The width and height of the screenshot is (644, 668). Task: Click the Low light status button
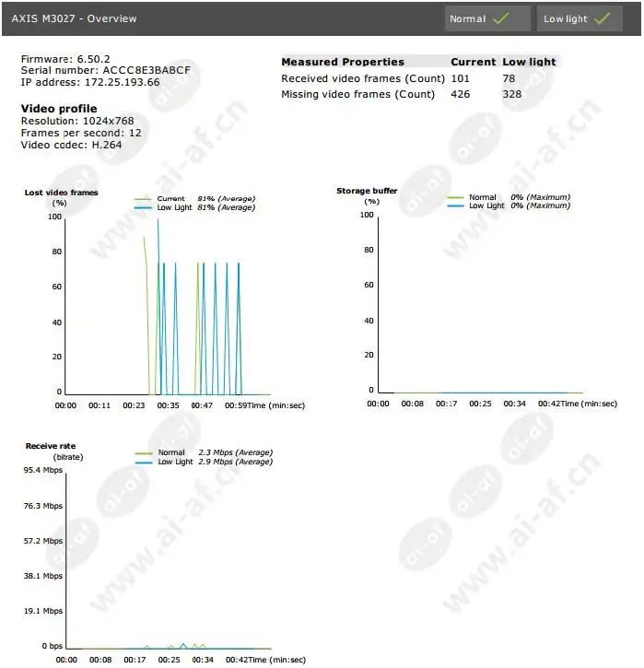580,18
